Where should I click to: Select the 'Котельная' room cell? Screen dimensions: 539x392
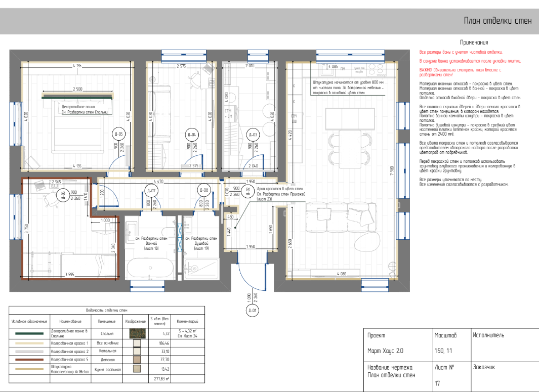pyautogui.click(x=108, y=352)
